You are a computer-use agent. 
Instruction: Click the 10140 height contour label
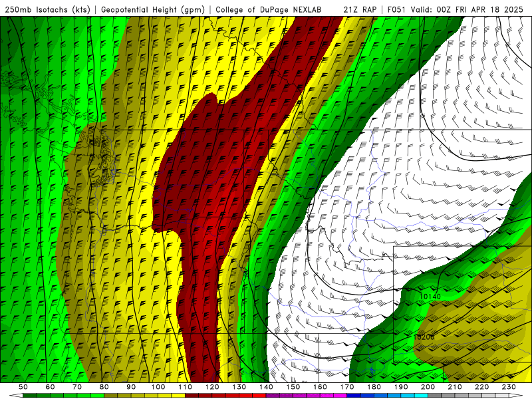point(430,297)
